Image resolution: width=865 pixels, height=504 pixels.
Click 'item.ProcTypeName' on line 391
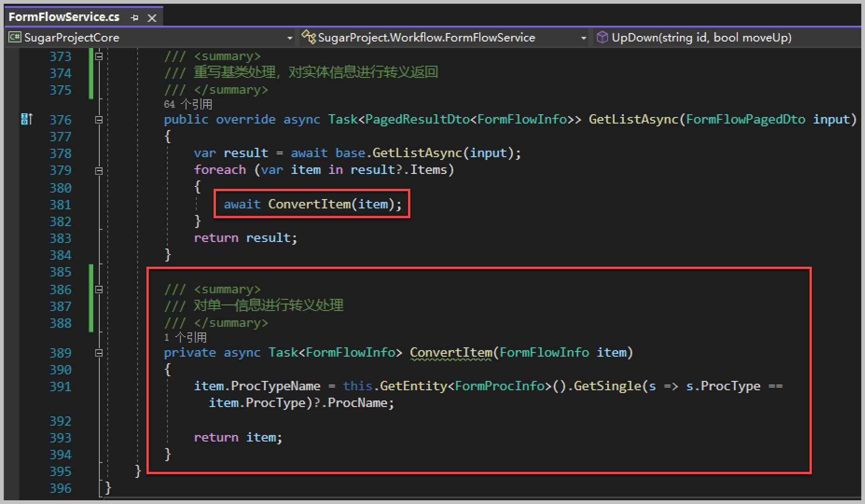(x=257, y=386)
